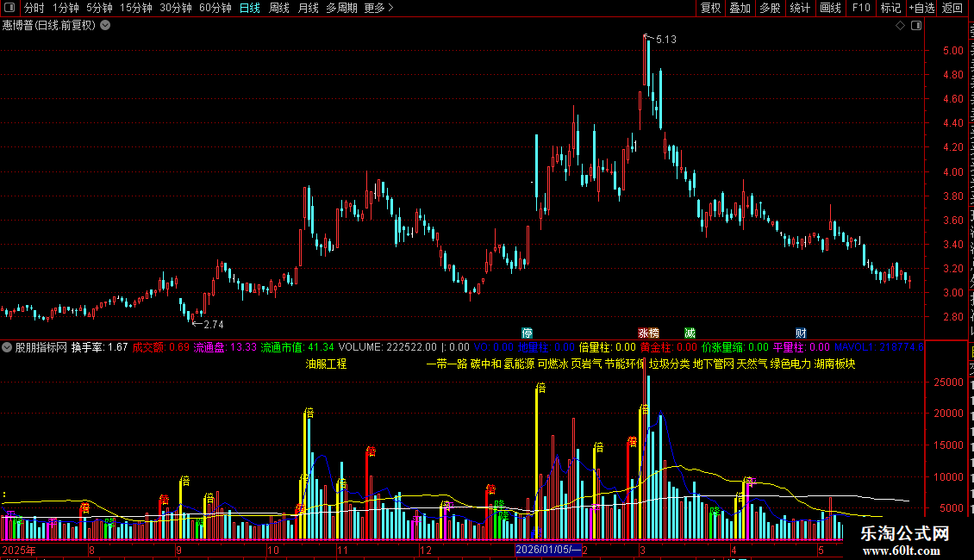
Task: Select the 1分钟 period tab
Action: [x=66, y=8]
